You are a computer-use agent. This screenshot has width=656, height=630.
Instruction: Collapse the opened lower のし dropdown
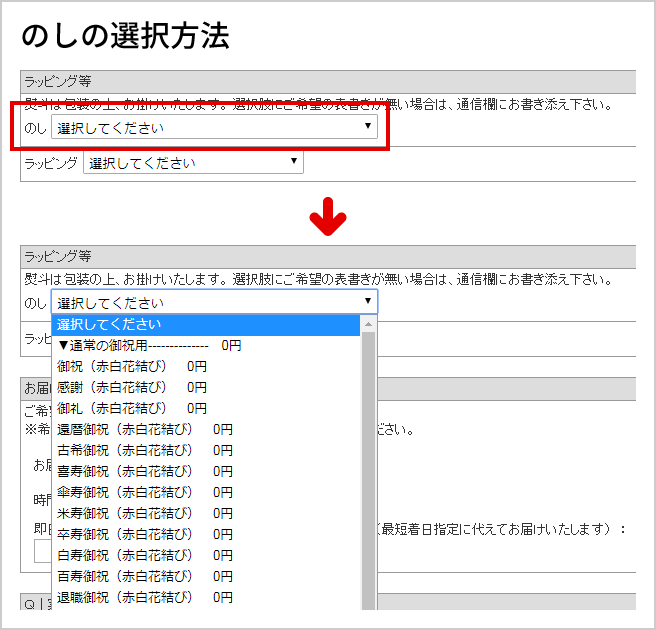pyautogui.click(x=214, y=302)
